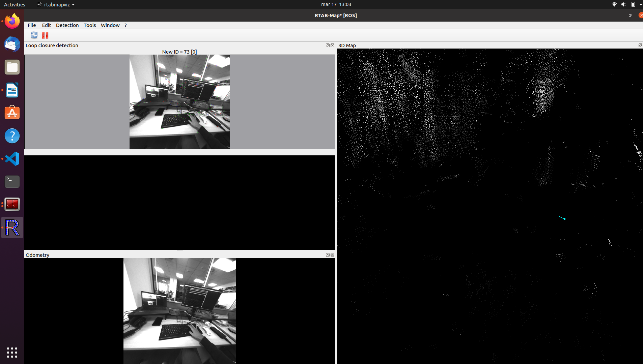643x364 pixels.
Task: Open the Edit menu
Action: 46,25
